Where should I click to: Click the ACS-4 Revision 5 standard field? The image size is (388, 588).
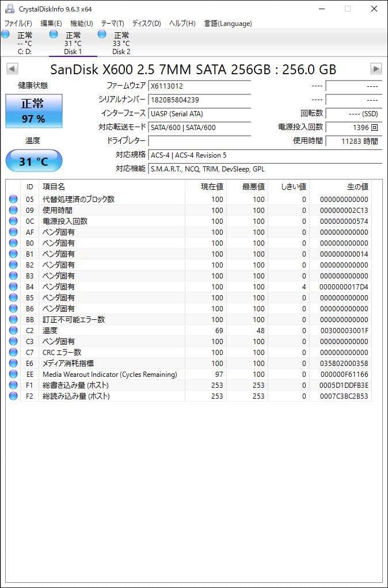tap(265, 155)
